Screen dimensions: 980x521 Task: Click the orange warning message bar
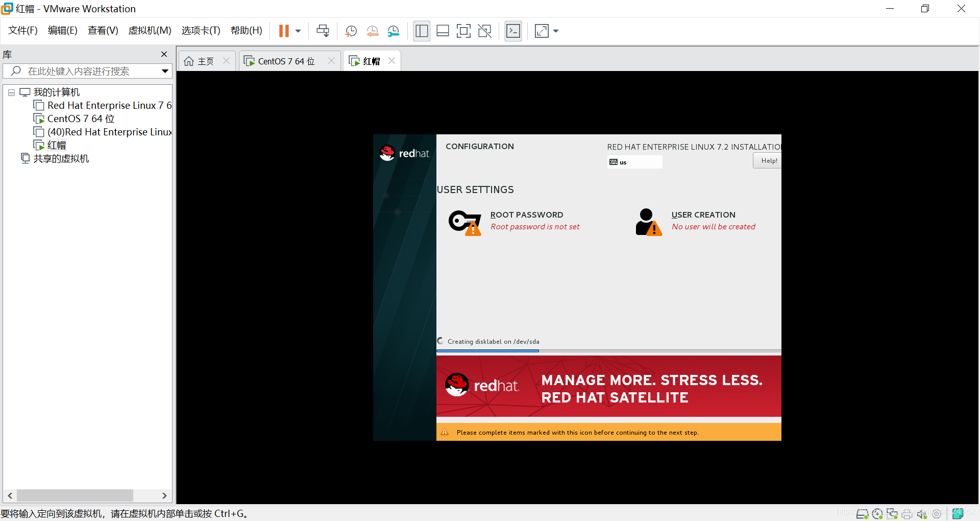pyautogui.click(x=608, y=432)
